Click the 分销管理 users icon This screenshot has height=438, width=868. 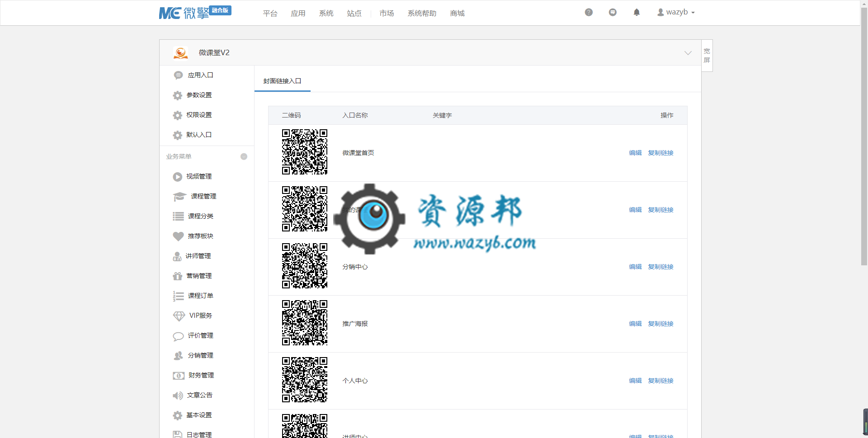pyautogui.click(x=178, y=356)
